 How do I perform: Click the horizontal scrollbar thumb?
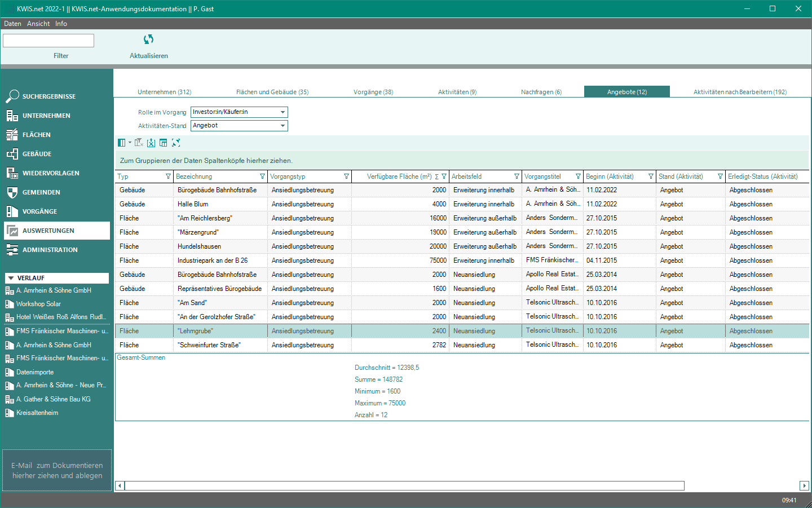[404, 485]
